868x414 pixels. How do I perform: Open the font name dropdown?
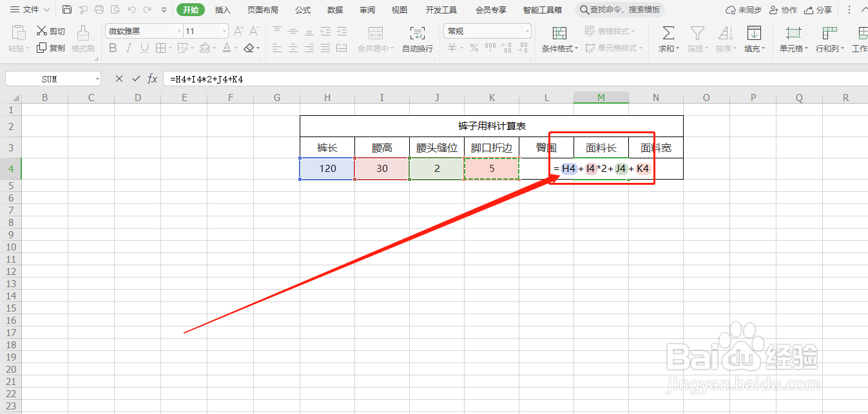click(178, 30)
